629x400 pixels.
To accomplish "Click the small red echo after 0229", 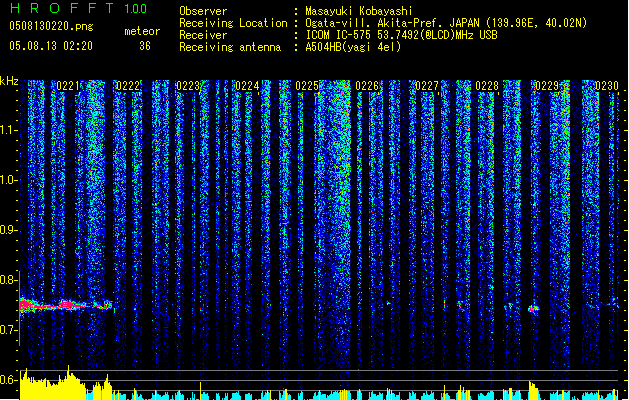I will pos(533,309).
